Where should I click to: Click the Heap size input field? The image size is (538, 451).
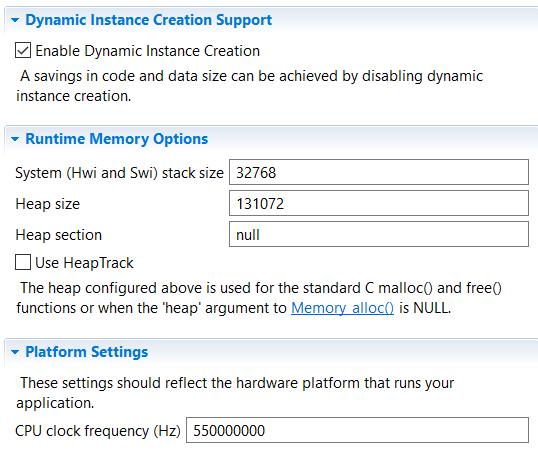pos(379,203)
